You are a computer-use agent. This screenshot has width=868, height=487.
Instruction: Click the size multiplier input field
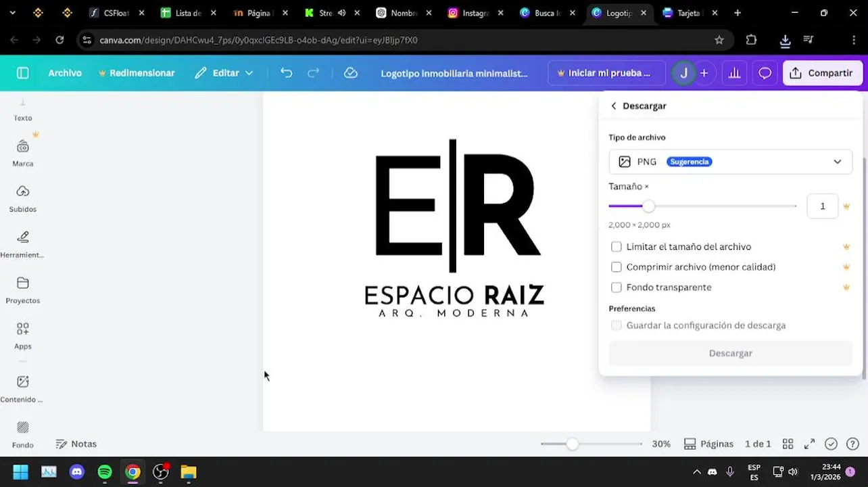tap(823, 206)
